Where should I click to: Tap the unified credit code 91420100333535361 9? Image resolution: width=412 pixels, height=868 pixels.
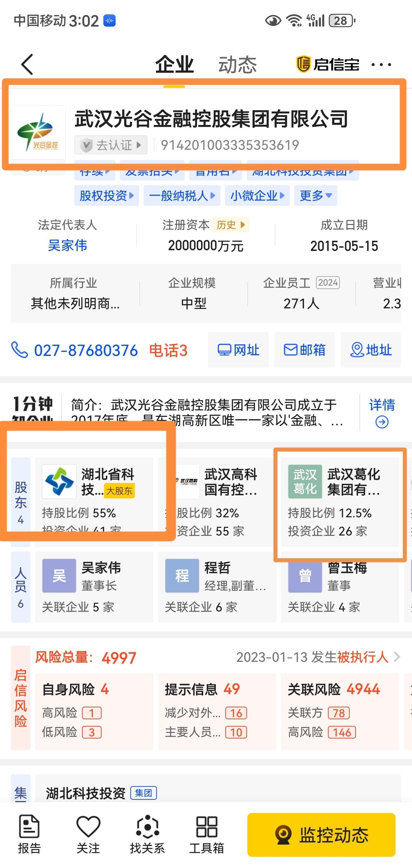pyautogui.click(x=230, y=145)
